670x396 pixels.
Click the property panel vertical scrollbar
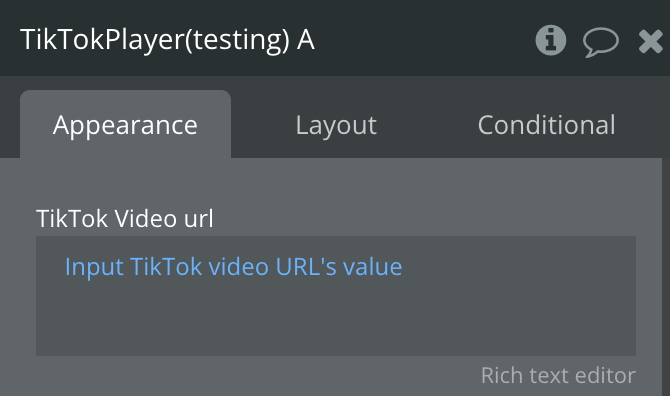pyautogui.click(x=666, y=277)
